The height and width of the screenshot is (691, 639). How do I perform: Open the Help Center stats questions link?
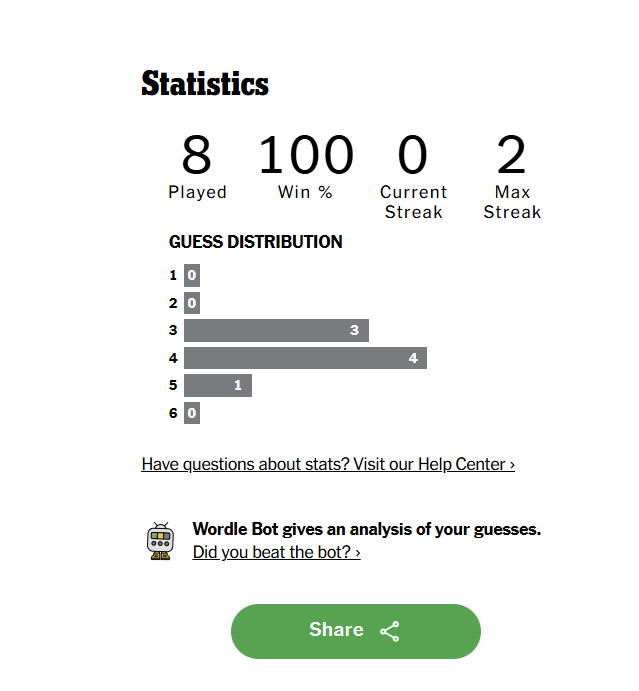tap(328, 464)
